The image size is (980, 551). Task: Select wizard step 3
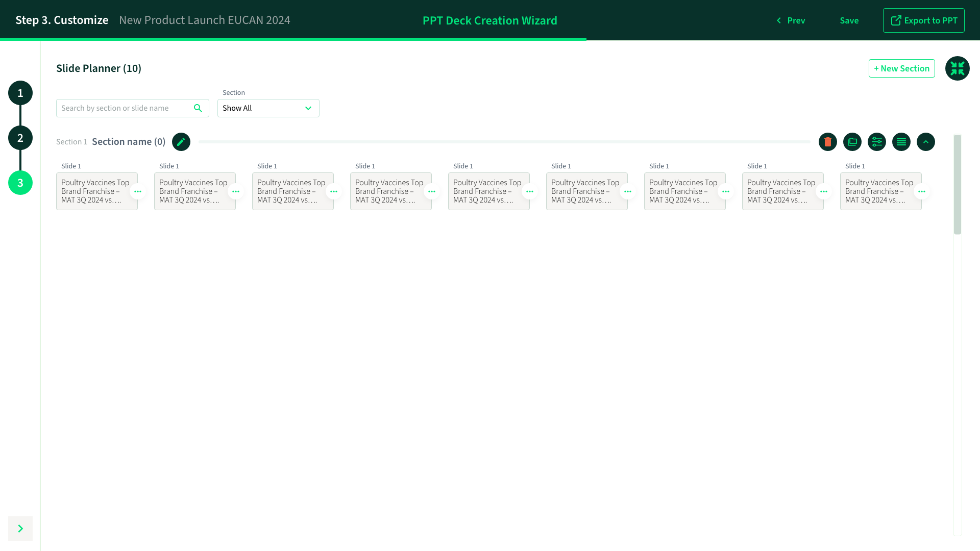(x=20, y=183)
